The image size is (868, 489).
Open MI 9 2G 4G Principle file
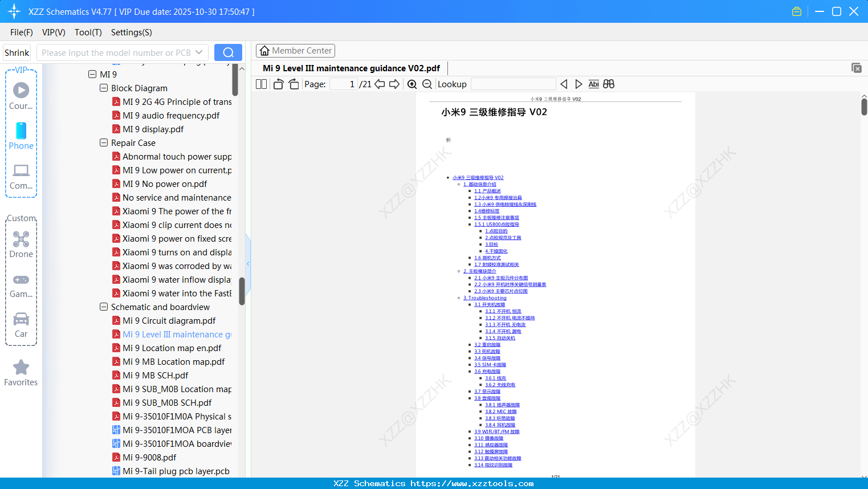[177, 101]
